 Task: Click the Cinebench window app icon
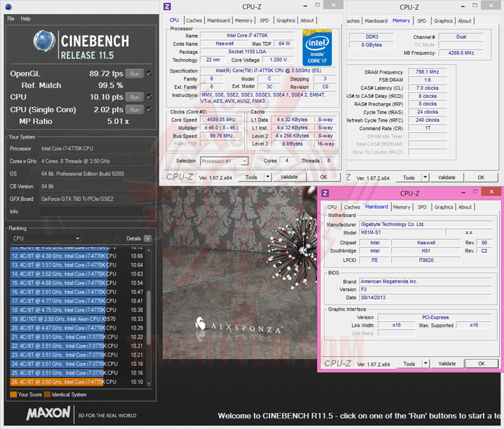click(8, 7)
